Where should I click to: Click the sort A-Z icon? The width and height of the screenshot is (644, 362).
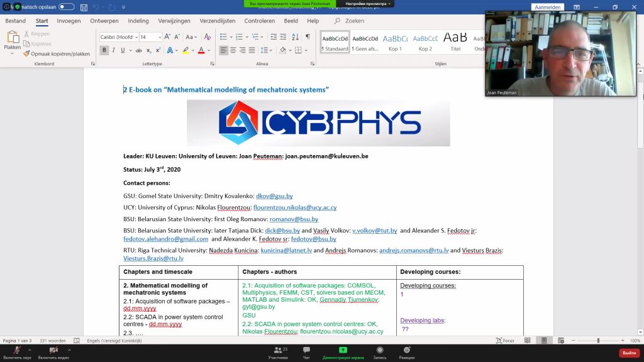coord(294,37)
